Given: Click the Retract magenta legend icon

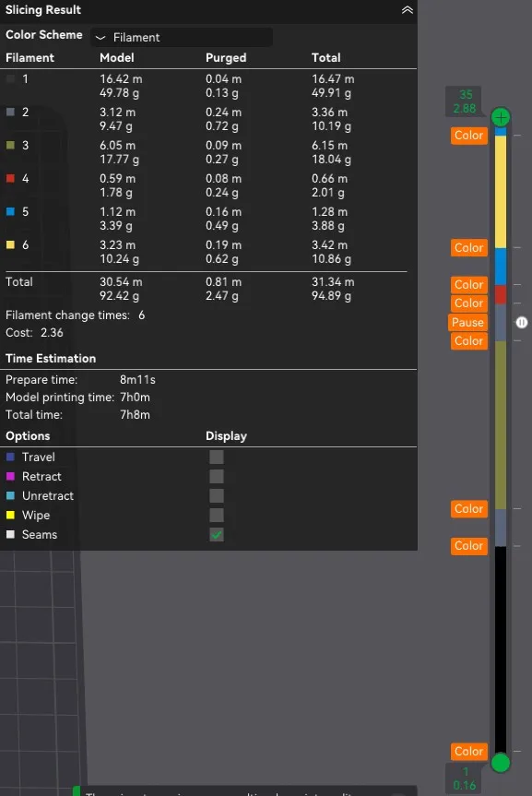Looking at the screenshot, I should pyautogui.click(x=10, y=476).
